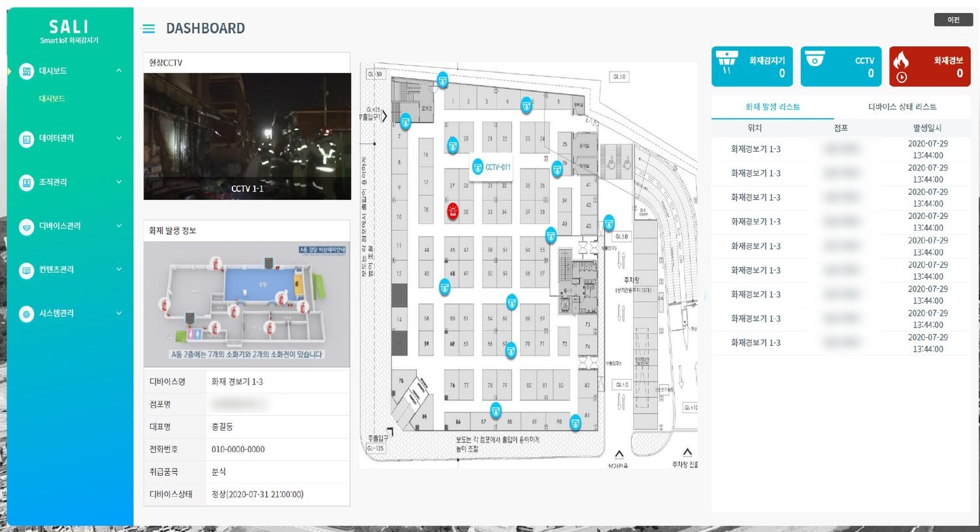Switch to the 디바이스 상태 리스트 tab
Viewport: 980px width, 532px height.
tap(902, 107)
